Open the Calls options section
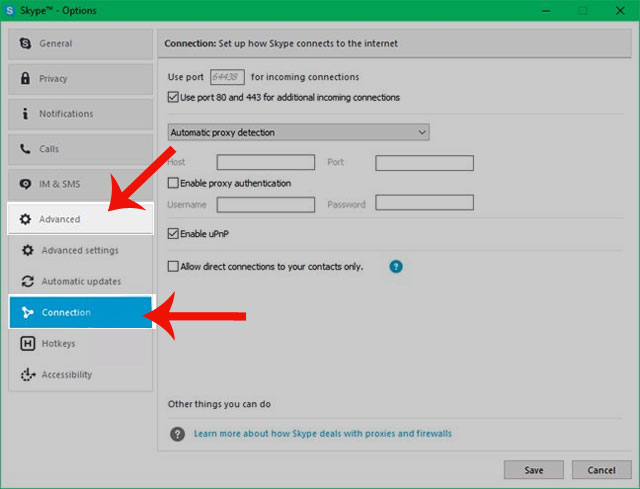640x489 pixels. 80,149
